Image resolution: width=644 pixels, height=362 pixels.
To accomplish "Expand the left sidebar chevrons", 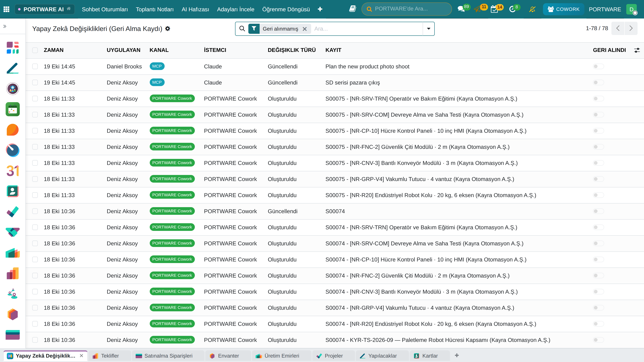I will pos(5,26).
